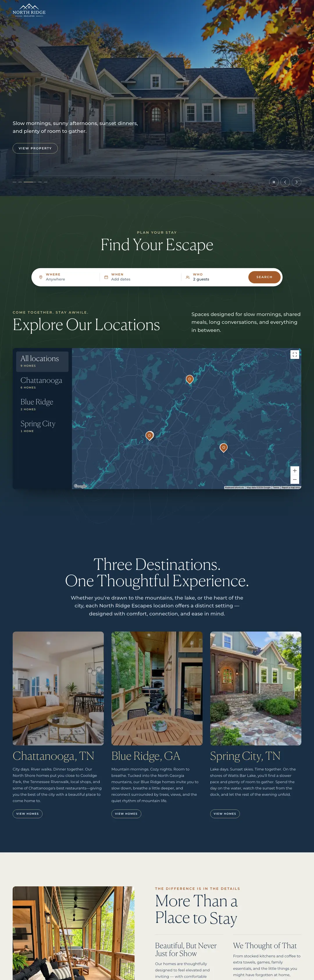This screenshot has width=314, height=980.
Task: Click the Chattanooga, TN heading
Action: click(53, 756)
